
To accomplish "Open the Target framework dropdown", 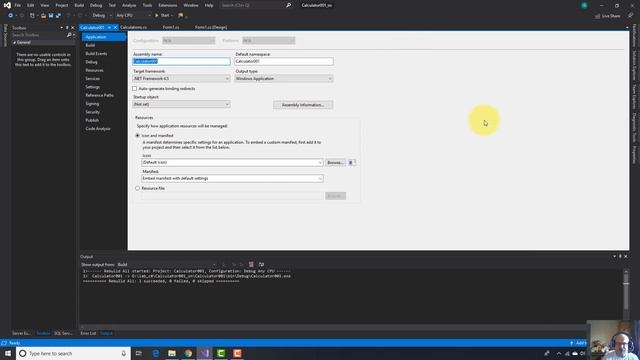I will (x=182, y=79).
